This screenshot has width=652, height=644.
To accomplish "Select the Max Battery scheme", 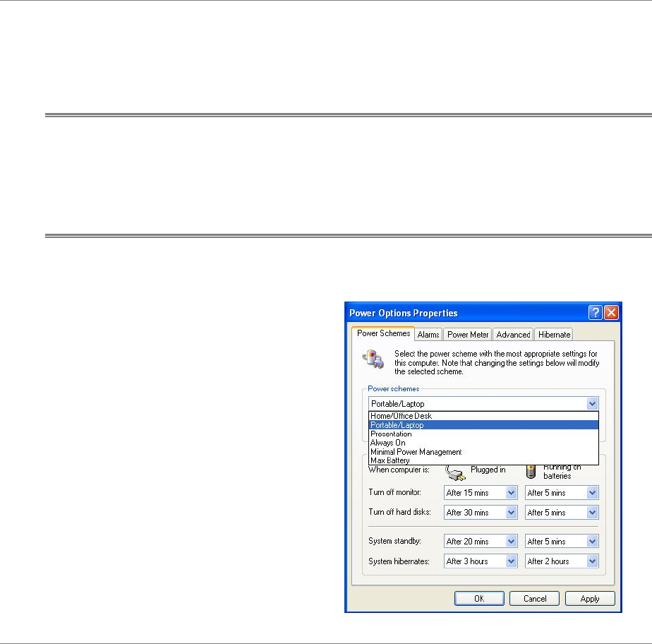I will click(x=483, y=460).
